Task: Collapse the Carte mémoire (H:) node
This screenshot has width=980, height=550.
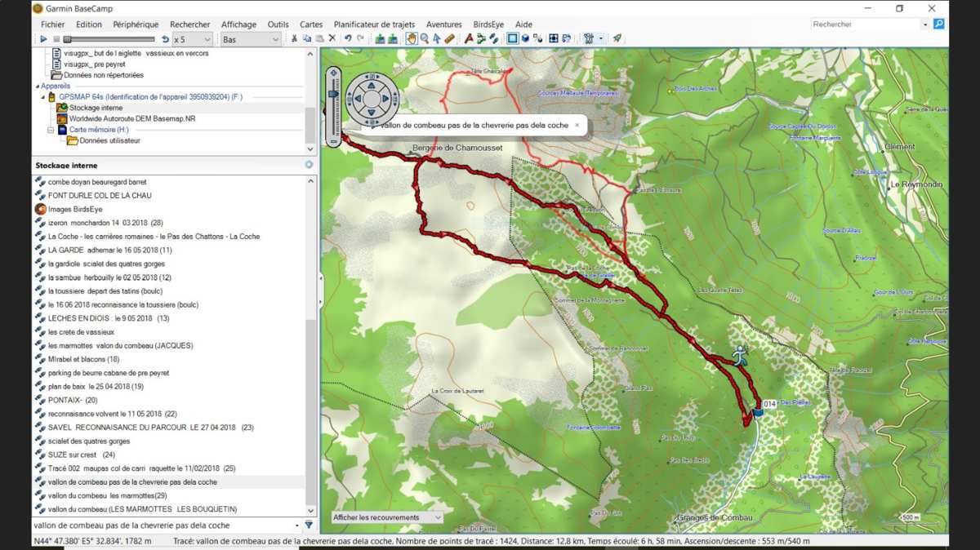Action: (51, 129)
